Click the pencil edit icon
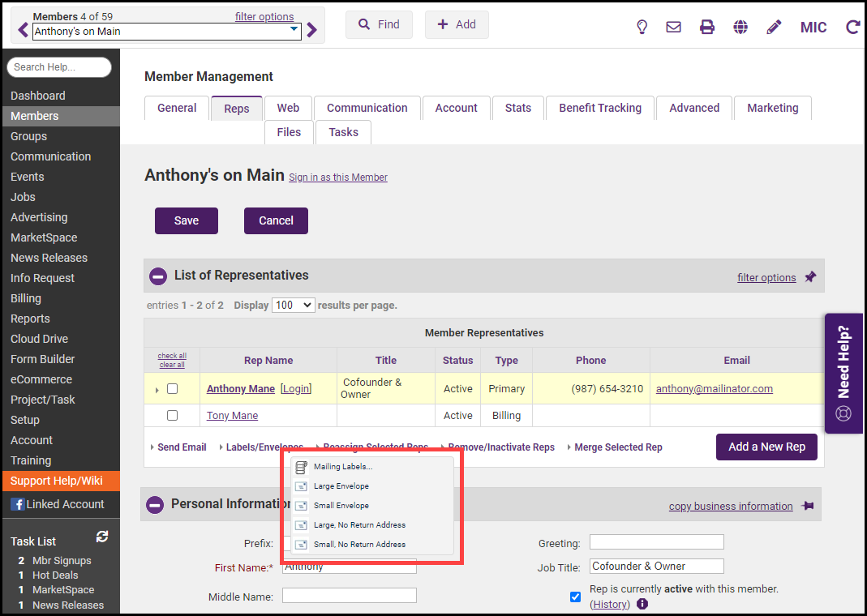 click(774, 27)
